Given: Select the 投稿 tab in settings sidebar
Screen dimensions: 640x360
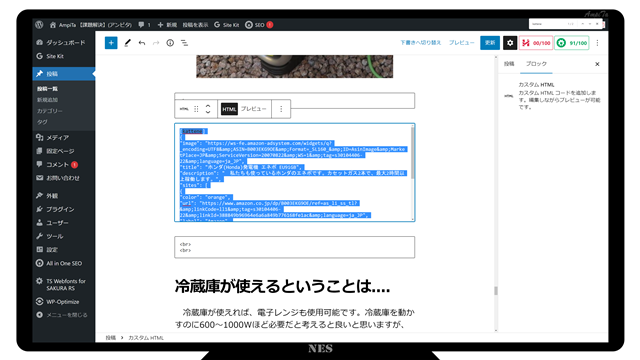Looking at the screenshot, I should [x=509, y=64].
